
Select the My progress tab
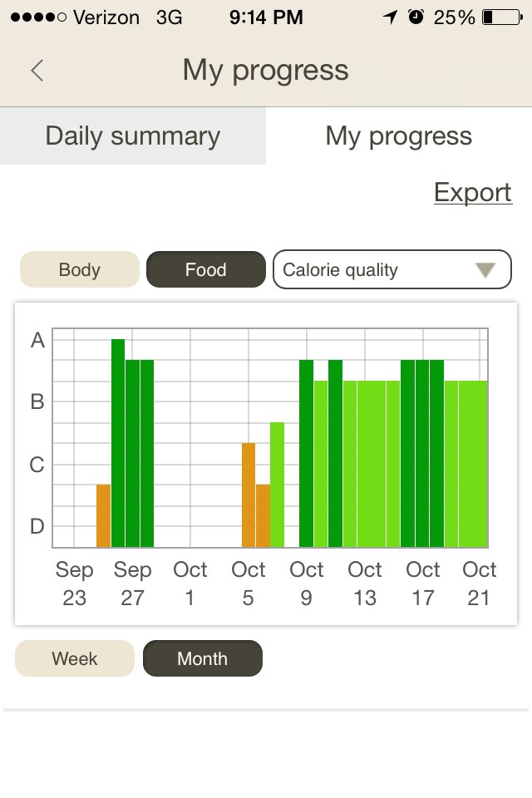pyautogui.click(x=398, y=135)
